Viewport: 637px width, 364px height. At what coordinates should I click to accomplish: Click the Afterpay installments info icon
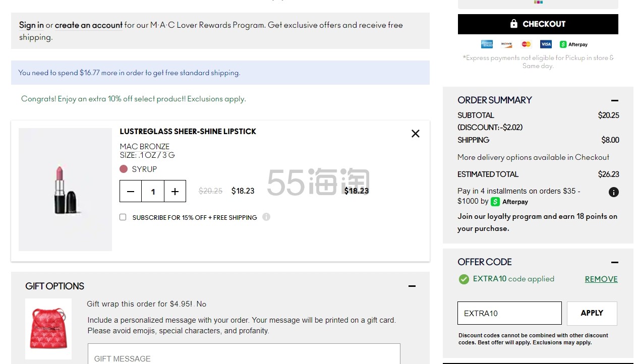[613, 192]
